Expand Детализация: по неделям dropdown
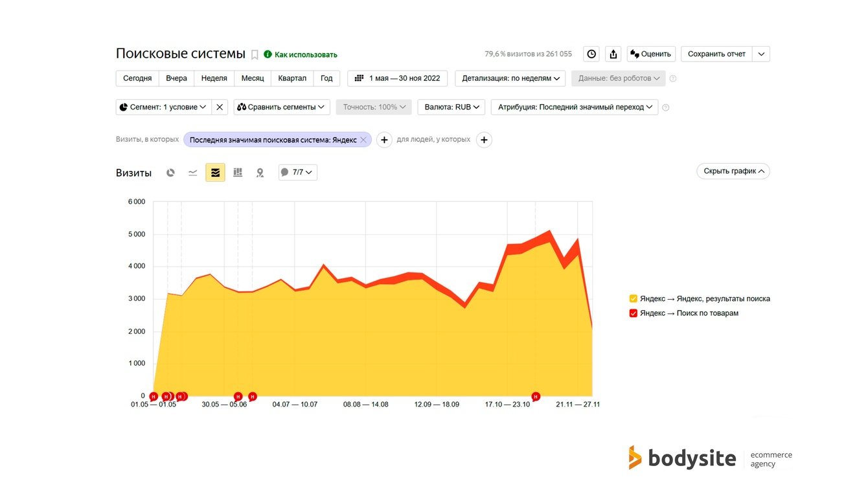Image resolution: width=868 pixels, height=490 pixels. point(510,79)
